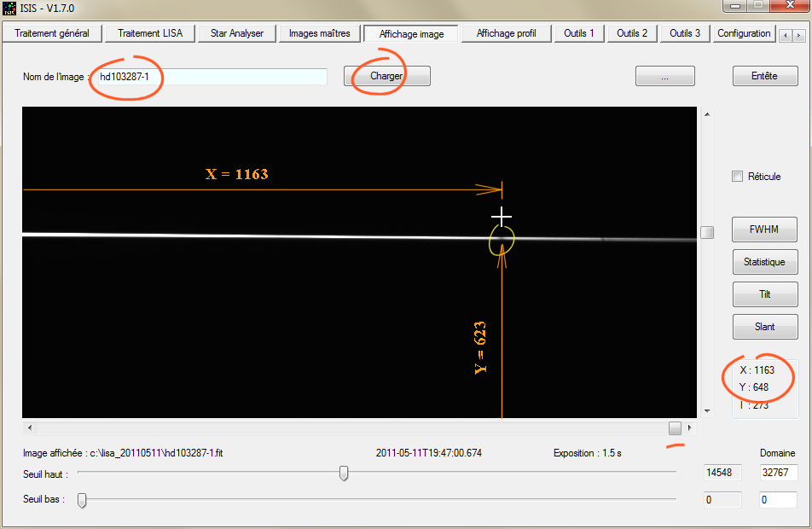
Task: Open the Star Analyser tab
Action: point(236,33)
